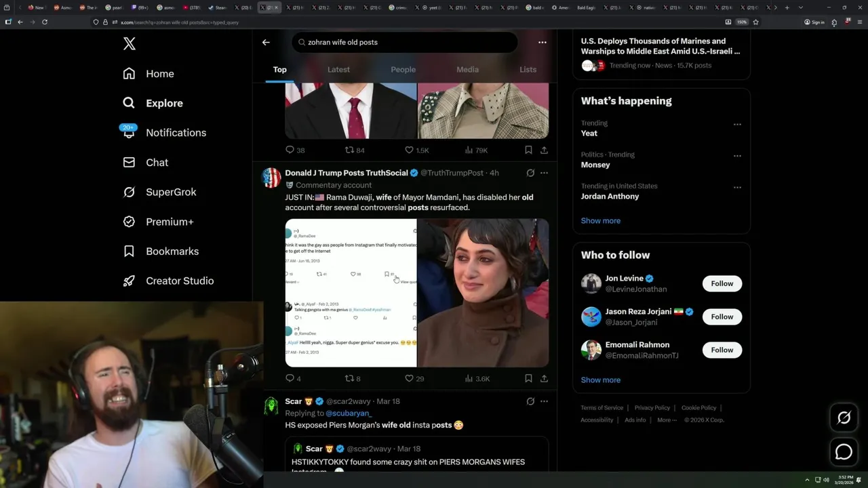Reply to the post with 38 replies
The width and height of the screenshot is (868, 488).
(295, 150)
